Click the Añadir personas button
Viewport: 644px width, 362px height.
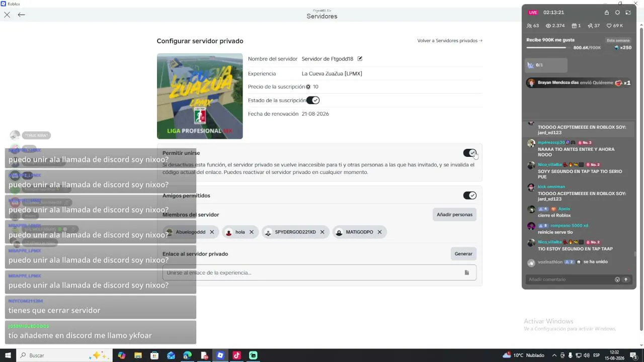455,215
